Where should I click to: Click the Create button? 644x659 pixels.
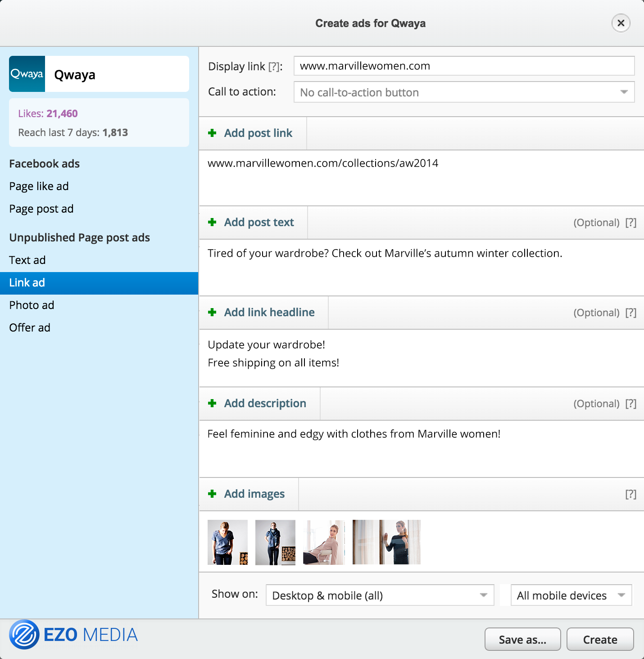(600, 639)
